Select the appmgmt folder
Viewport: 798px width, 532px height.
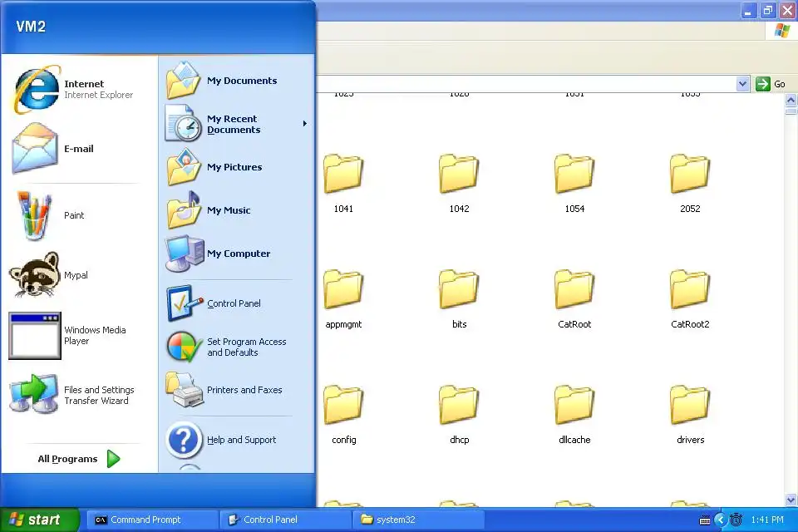tap(343, 299)
